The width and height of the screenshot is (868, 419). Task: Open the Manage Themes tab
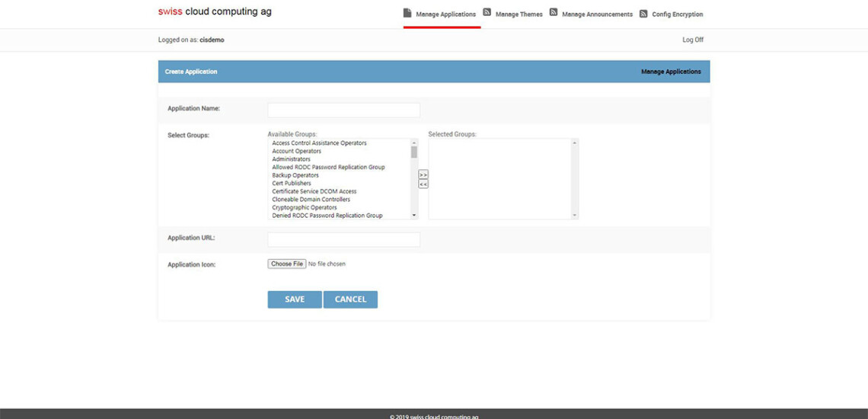pos(519,14)
